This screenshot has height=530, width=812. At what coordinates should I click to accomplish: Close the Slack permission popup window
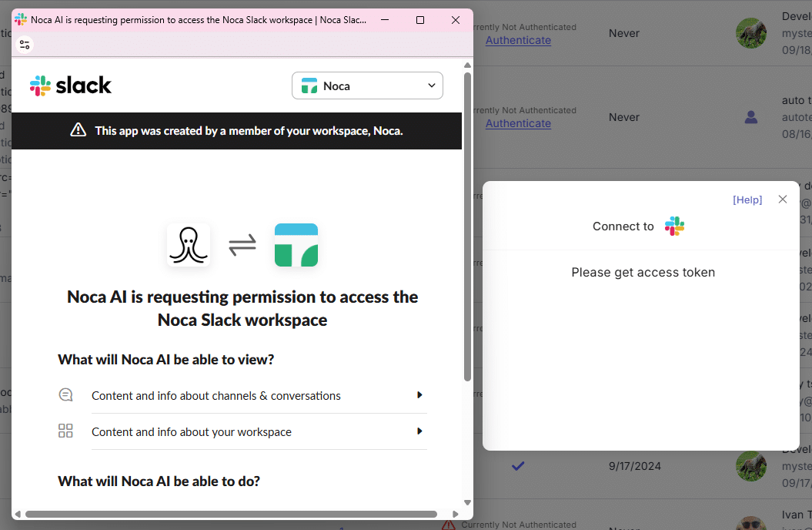(455, 20)
